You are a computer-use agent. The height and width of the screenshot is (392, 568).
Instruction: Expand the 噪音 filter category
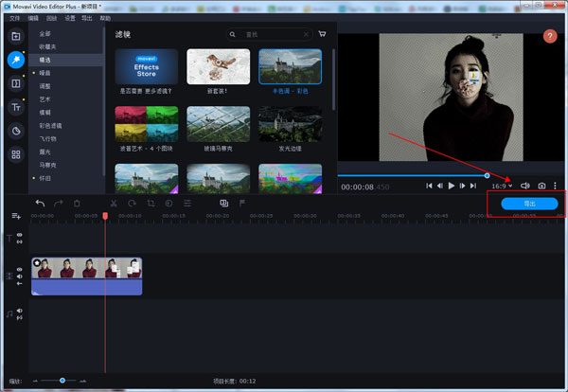(45, 72)
